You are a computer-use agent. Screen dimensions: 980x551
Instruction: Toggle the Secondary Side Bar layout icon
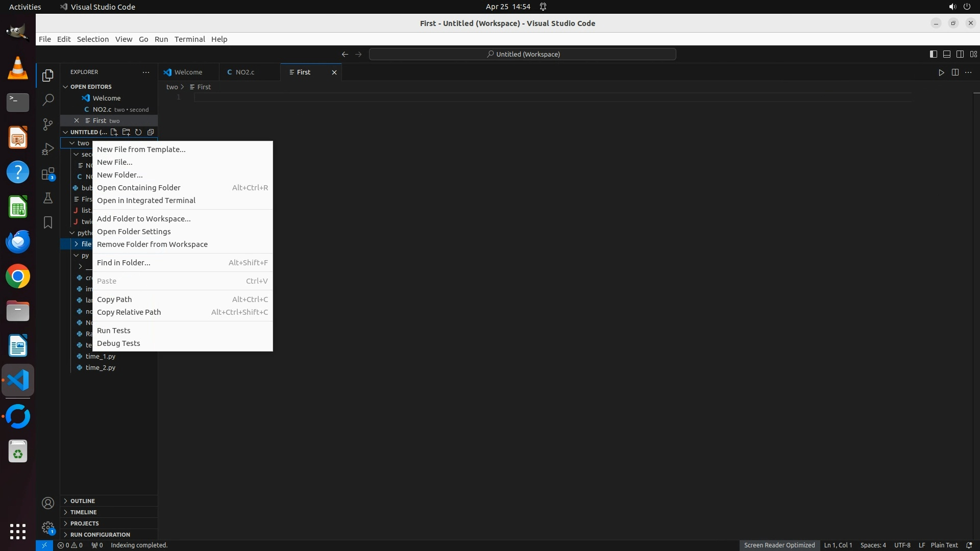[960, 54]
